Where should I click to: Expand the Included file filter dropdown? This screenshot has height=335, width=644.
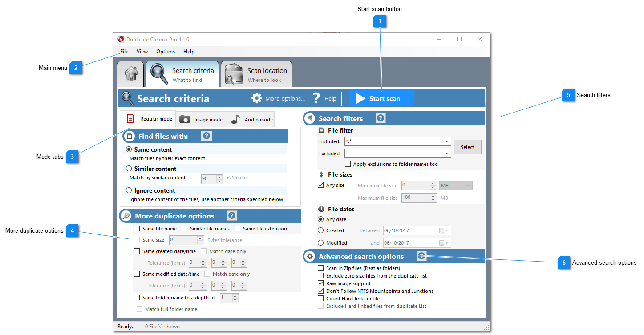447,141
